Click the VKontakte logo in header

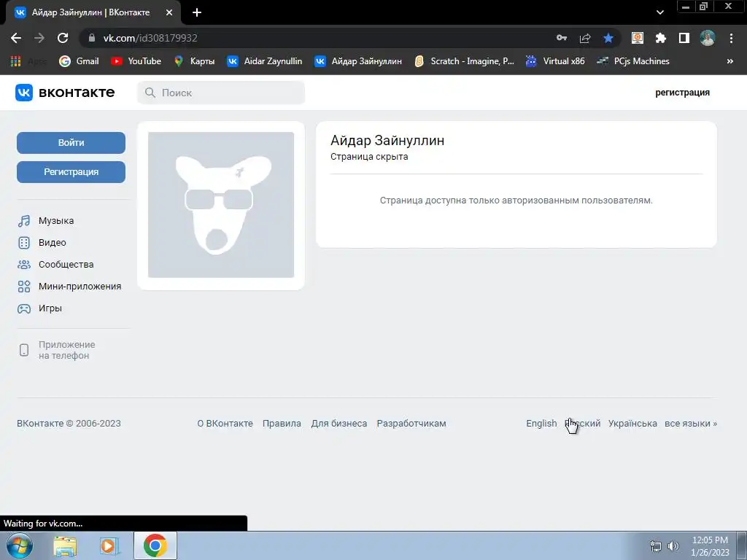tap(65, 93)
